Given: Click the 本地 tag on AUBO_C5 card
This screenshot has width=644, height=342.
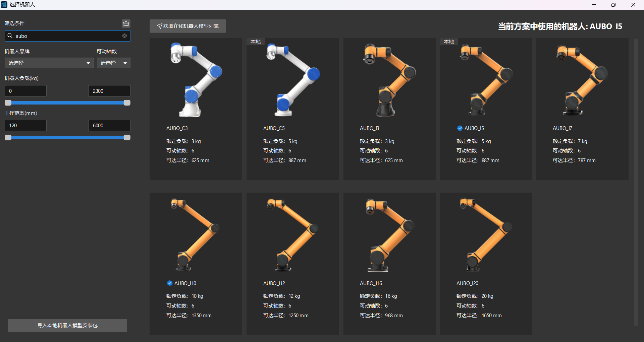Looking at the screenshot, I should pyautogui.click(x=256, y=42).
